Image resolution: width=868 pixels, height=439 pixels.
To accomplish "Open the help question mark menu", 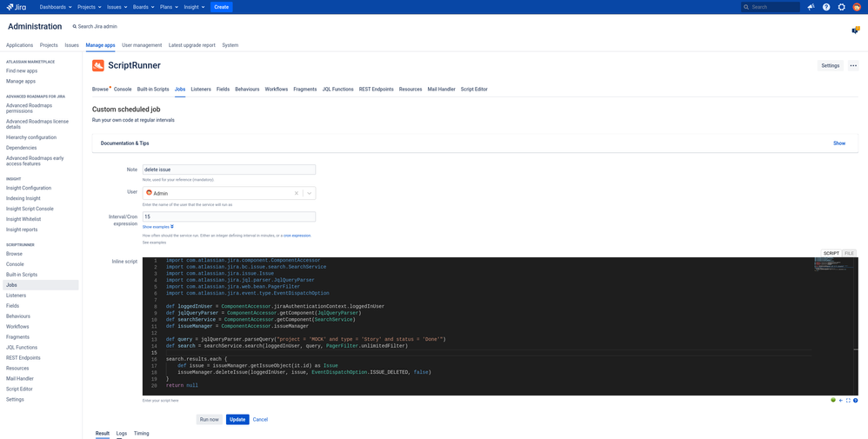I will click(826, 7).
